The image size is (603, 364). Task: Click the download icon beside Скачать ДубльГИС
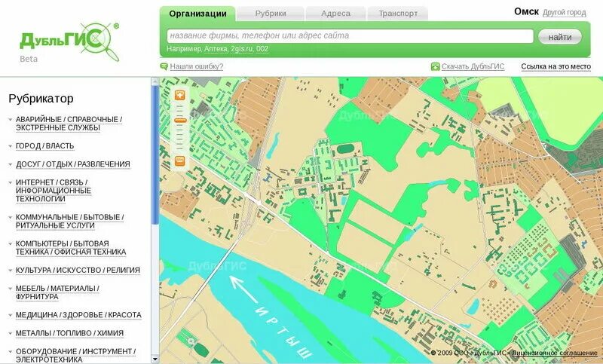pyautogui.click(x=436, y=66)
